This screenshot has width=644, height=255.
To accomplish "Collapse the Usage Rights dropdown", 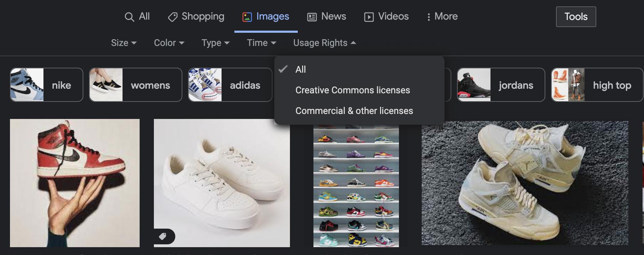I will point(325,43).
